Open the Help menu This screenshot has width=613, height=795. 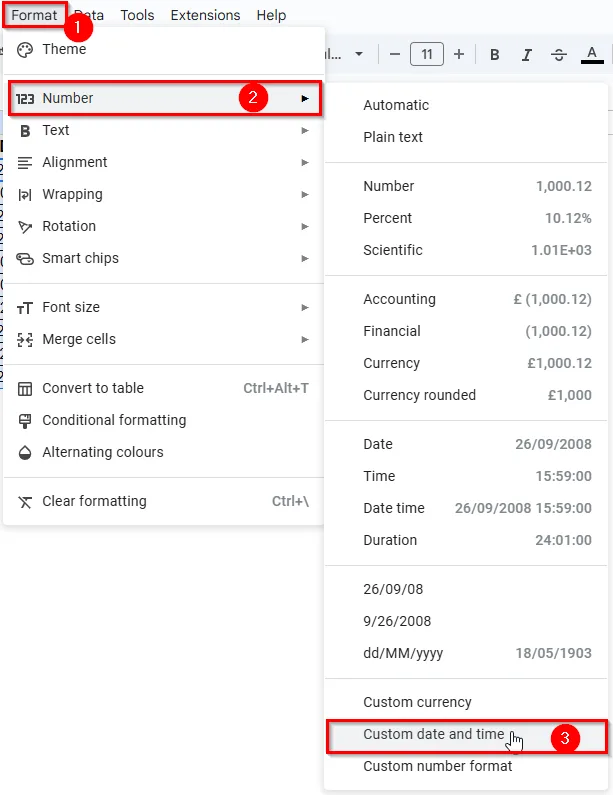[271, 15]
